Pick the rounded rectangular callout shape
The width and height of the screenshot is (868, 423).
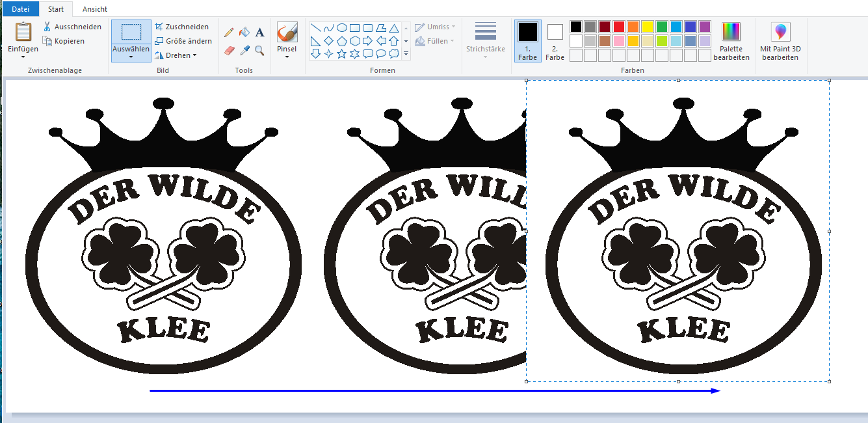click(368, 54)
